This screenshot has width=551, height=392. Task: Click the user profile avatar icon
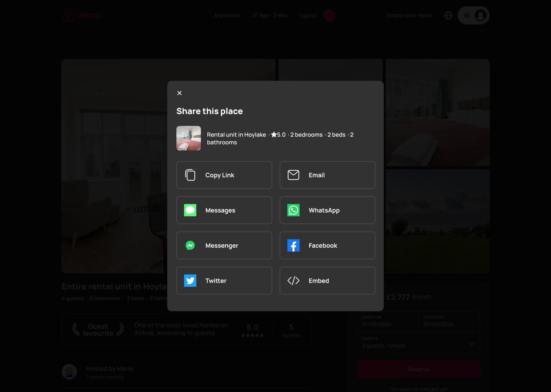click(x=480, y=15)
